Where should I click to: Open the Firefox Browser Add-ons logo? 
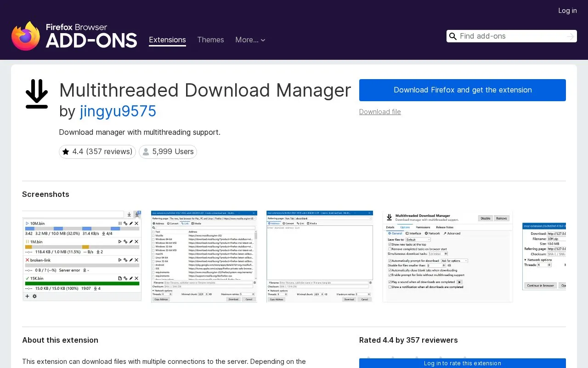pyautogui.click(x=74, y=36)
